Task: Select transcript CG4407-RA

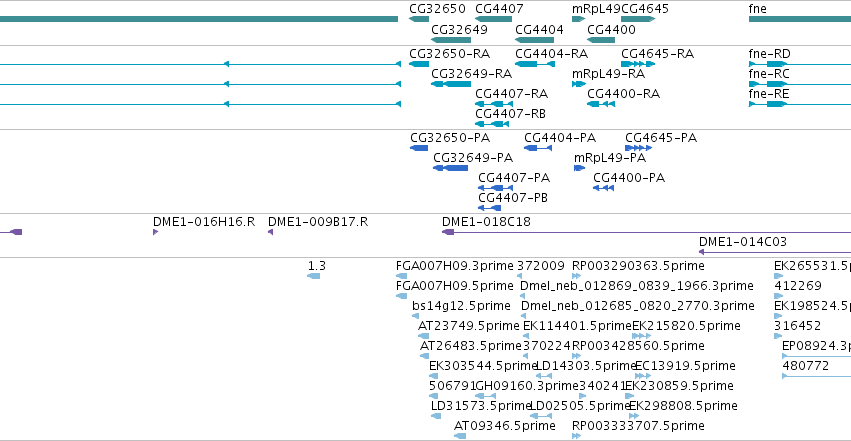Action: 493,104
